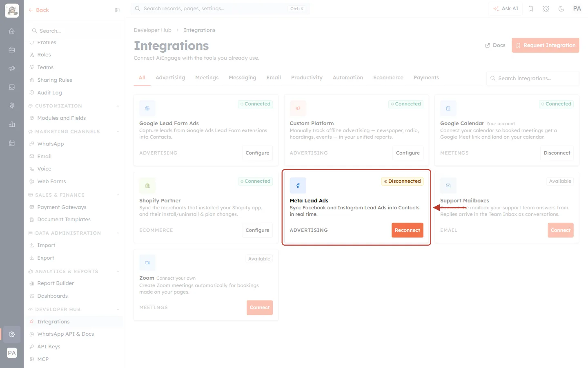Open the bar chart reports icon in rail
The height and width of the screenshot is (368, 588).
[12, 124]
